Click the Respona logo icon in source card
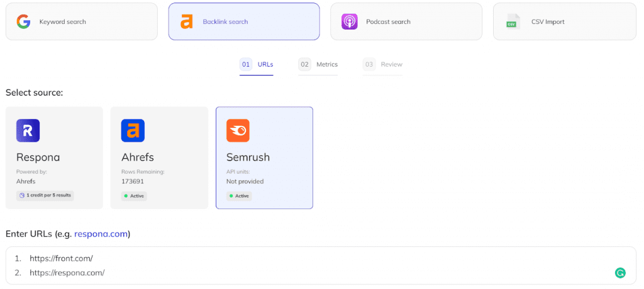This screenshot has height=289, width=644. pyautogui.click(x=28, y=130)
